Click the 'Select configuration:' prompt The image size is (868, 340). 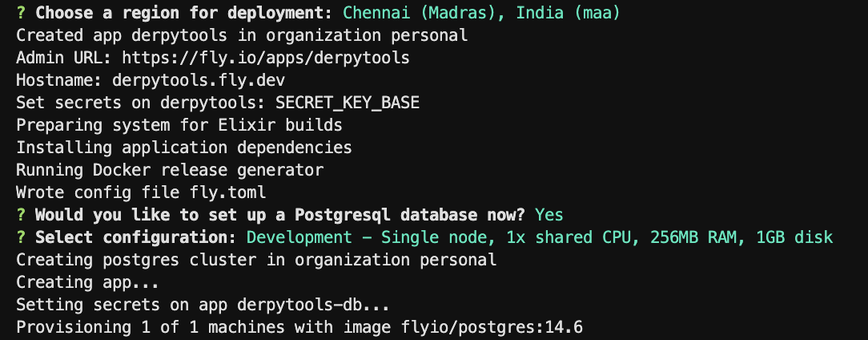136,237
